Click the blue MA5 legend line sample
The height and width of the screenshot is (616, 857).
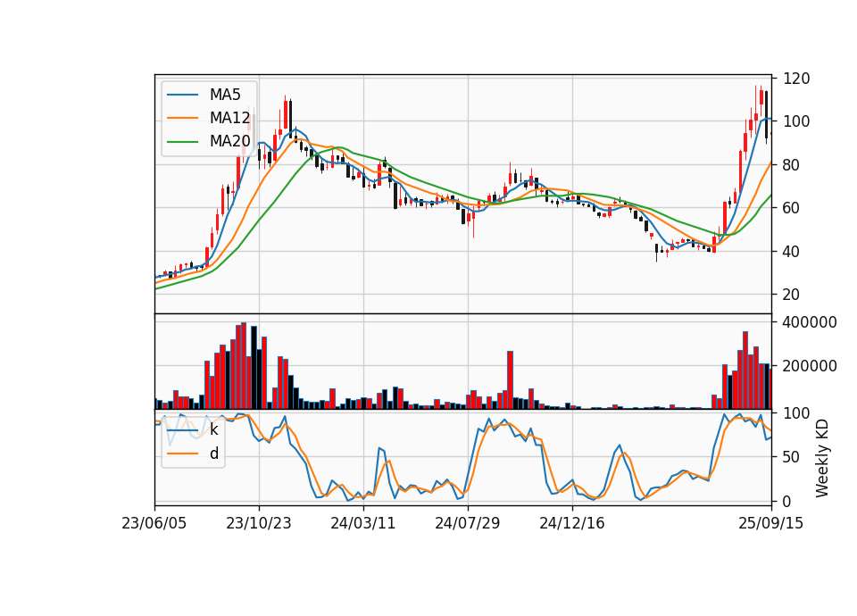182,95
